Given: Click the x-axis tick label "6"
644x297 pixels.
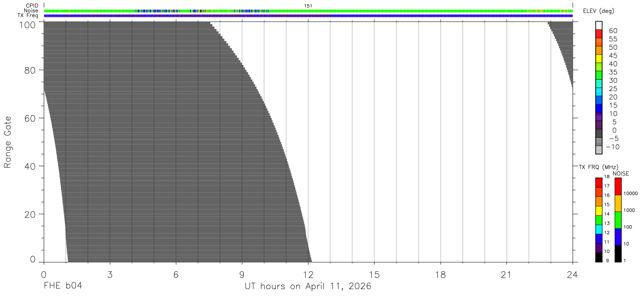Looking at the screenshot, I should 176,274.
